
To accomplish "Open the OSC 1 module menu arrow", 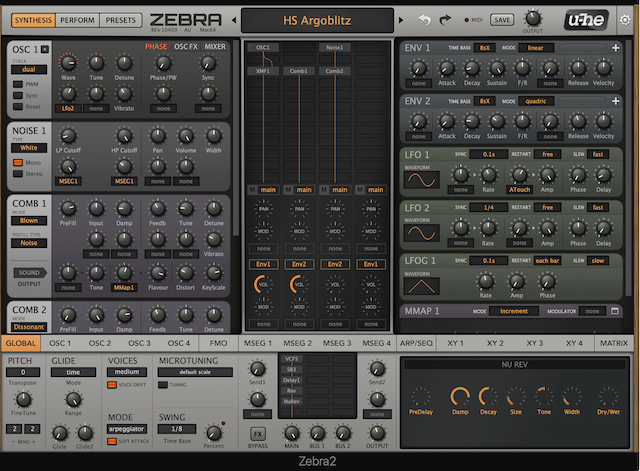I will click(45, 49).
